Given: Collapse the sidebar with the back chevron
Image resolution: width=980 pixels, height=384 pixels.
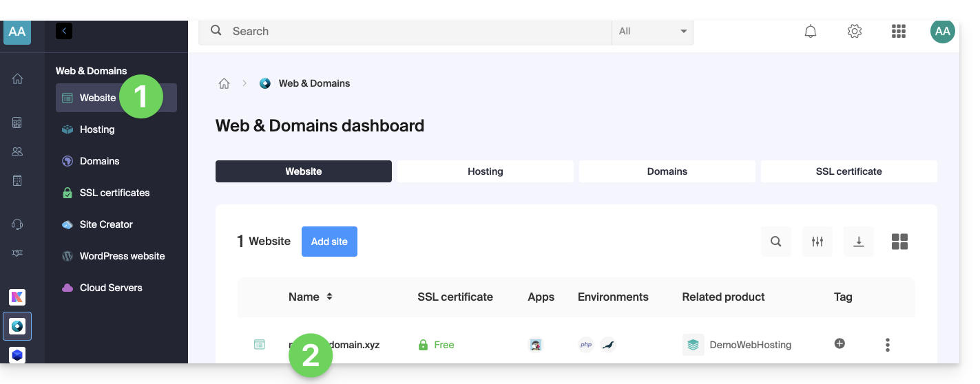Looking at the screenshot, I should tap(64, 31).
